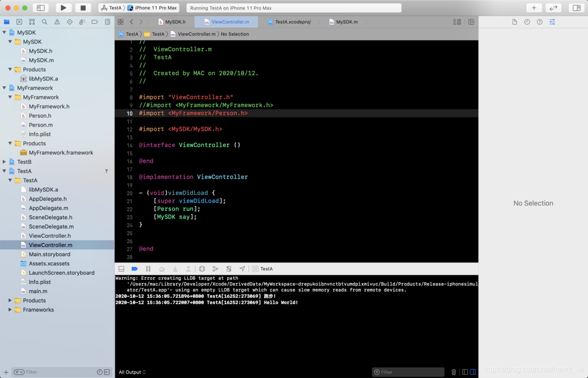Clear console with trash icon
Image resolution: width=588 pixels, height=378 pixels.
click(454, 372)
